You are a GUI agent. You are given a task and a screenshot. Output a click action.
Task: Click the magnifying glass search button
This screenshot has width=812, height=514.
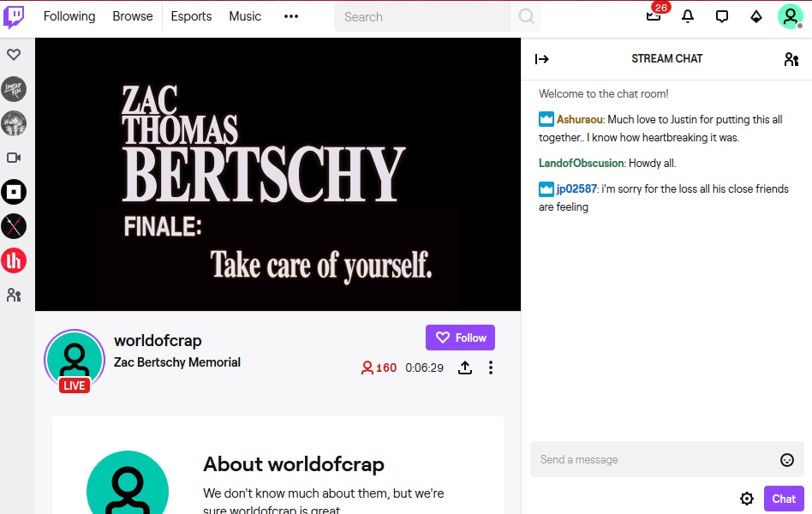point(526,16)
